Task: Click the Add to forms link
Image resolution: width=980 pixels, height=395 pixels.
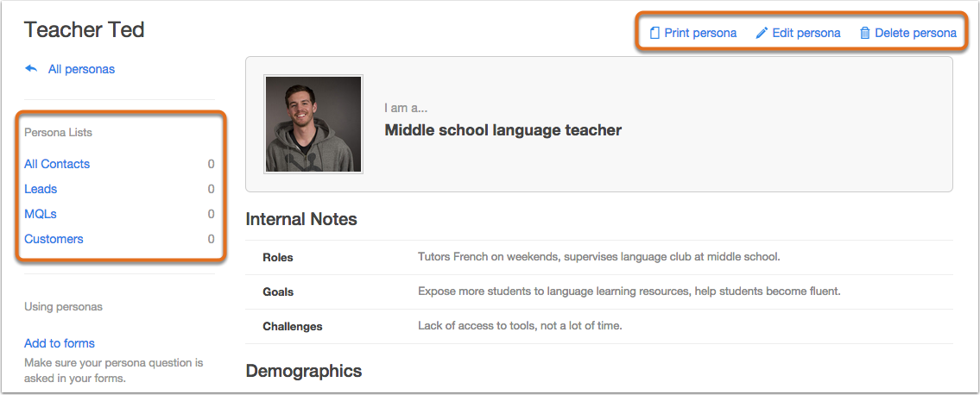Action: pyautogui.click(x=60, y=343)
